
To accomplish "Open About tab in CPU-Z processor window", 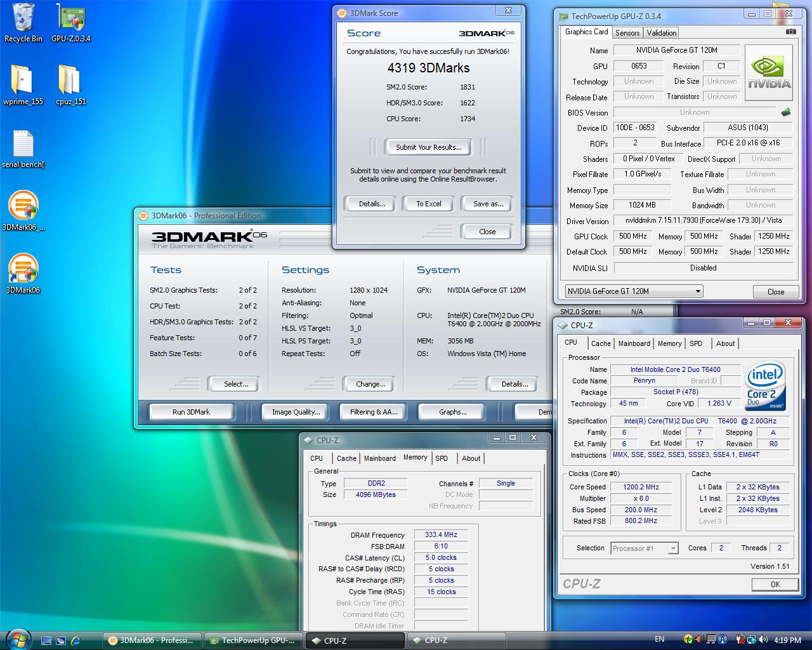I will [725, 343].
